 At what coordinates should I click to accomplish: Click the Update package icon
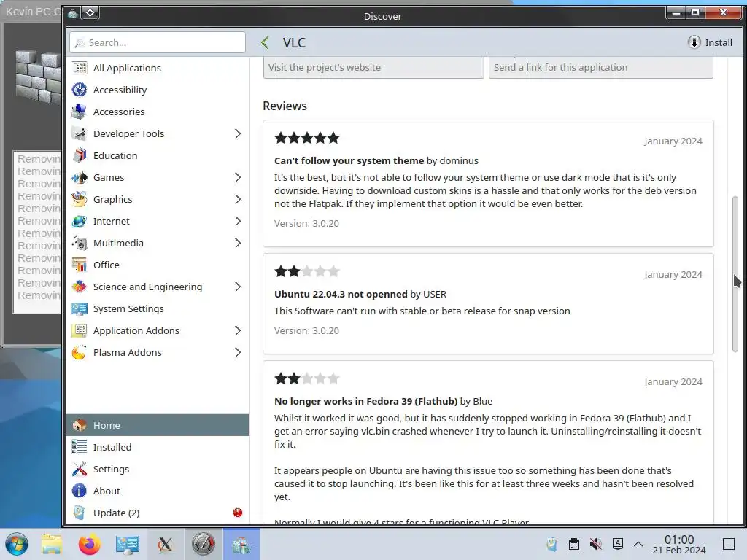pos(80,513)
